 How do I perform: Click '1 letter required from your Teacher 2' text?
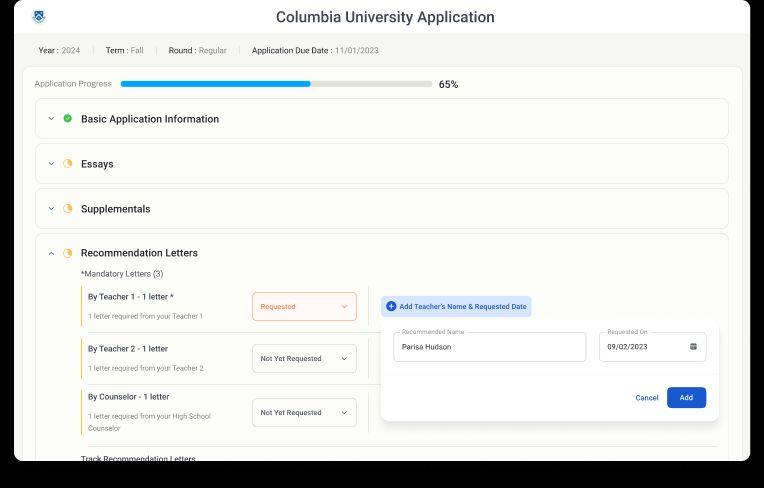pyautogui.click(x=146, y=368)
